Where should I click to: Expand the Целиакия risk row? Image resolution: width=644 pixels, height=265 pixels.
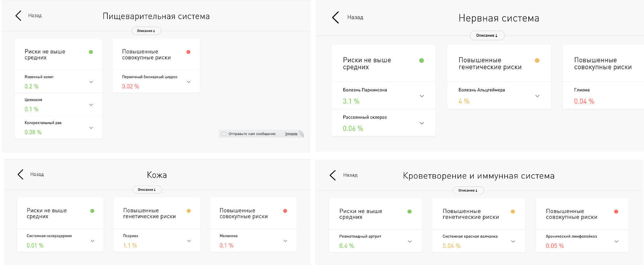pyautogui.click(x=91, y=105)
